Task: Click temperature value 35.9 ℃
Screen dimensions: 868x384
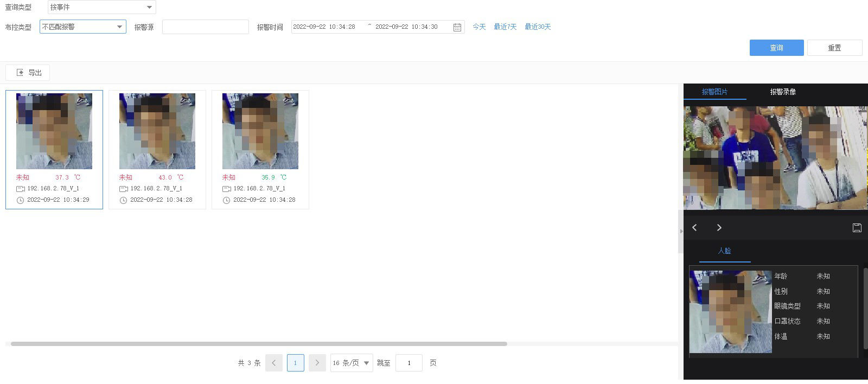Action: coord(274,177)
